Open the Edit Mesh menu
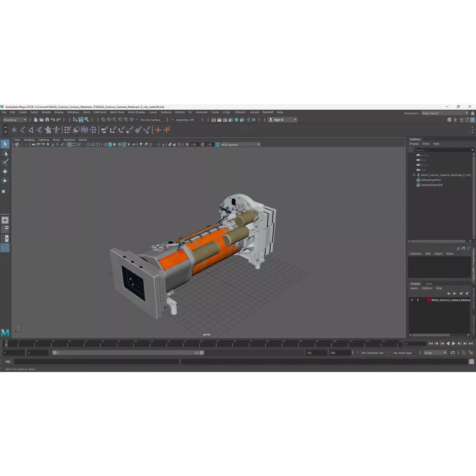The image size is (476, 476). pos(100,112)
